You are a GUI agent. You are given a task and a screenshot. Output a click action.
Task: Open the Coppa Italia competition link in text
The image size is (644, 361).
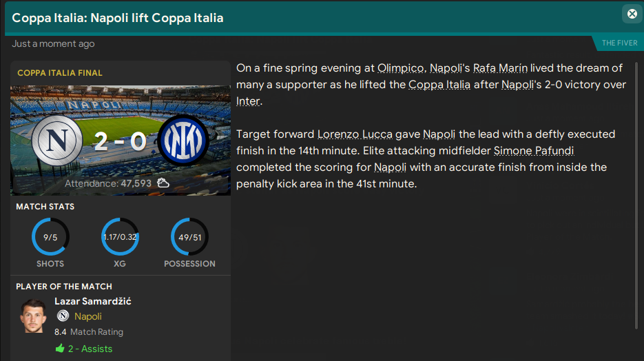click(439, 85)
